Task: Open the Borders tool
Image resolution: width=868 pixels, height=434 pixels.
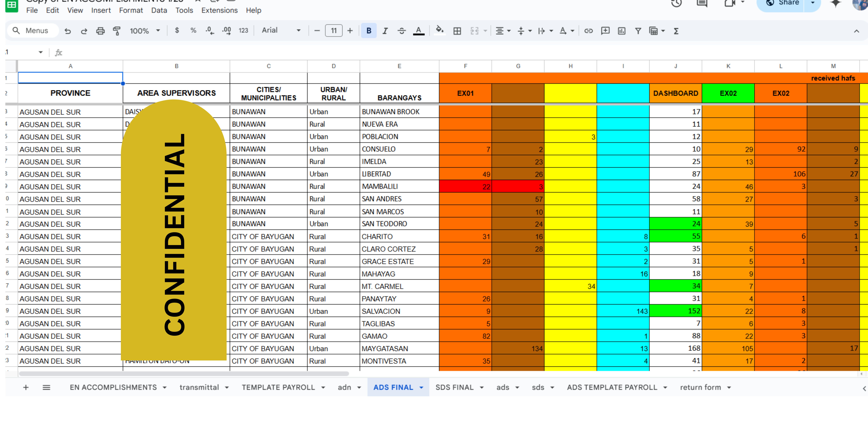Action: tap(457, 31)
